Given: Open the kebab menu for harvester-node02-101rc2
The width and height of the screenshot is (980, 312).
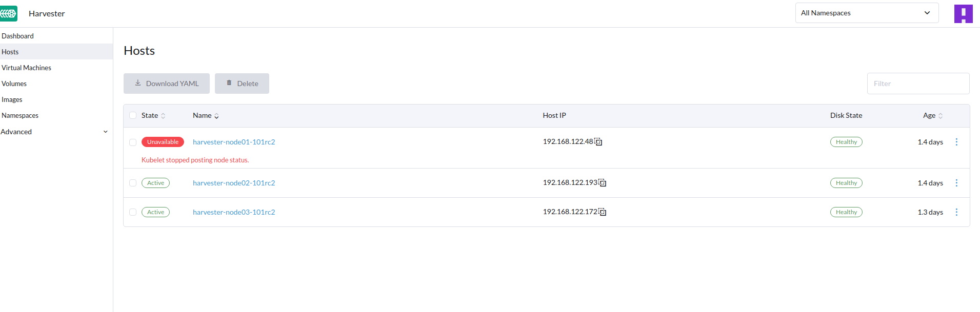Looking at the screenshot, I should pyautogui.click(x=956, y=183).
